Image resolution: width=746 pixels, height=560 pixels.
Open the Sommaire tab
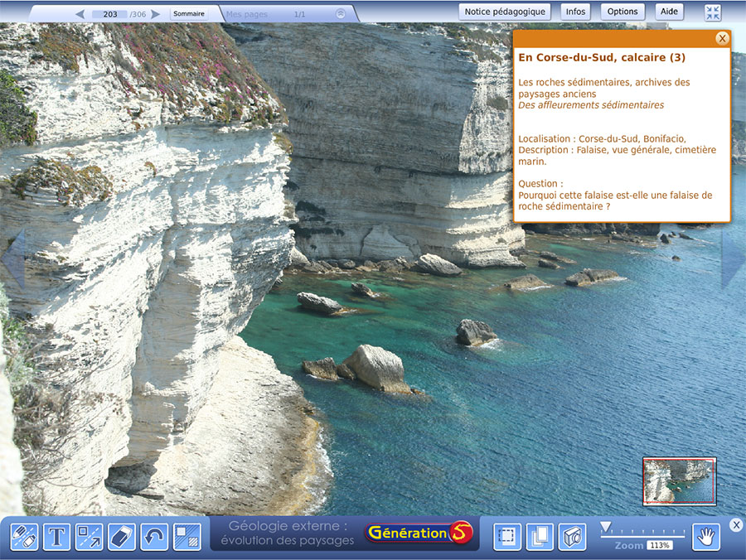[x=189, y=14]
